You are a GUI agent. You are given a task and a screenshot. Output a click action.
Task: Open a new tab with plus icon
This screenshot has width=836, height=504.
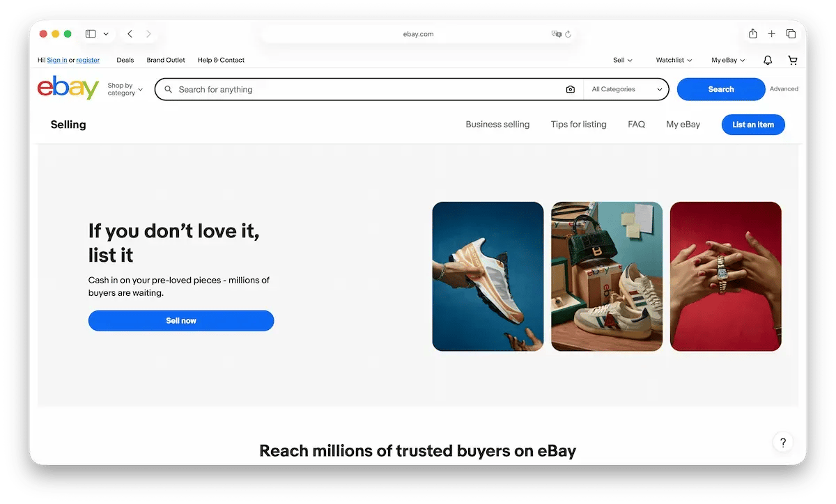[772, 33]
